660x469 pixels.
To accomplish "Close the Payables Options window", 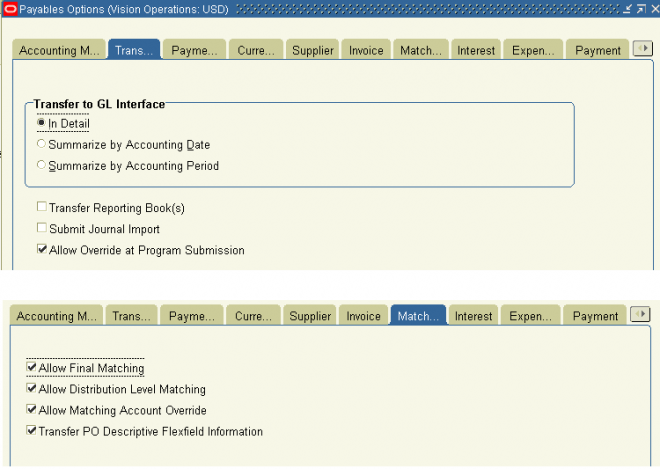I will (655, 9).
